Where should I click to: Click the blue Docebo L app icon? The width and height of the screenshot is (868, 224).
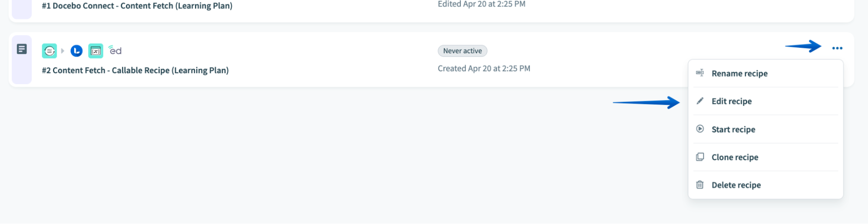pos(76,51)
